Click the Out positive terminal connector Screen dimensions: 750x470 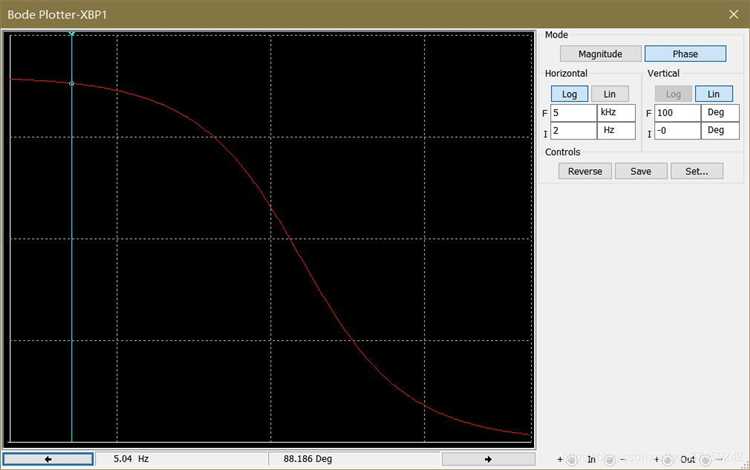pos(668,460)
